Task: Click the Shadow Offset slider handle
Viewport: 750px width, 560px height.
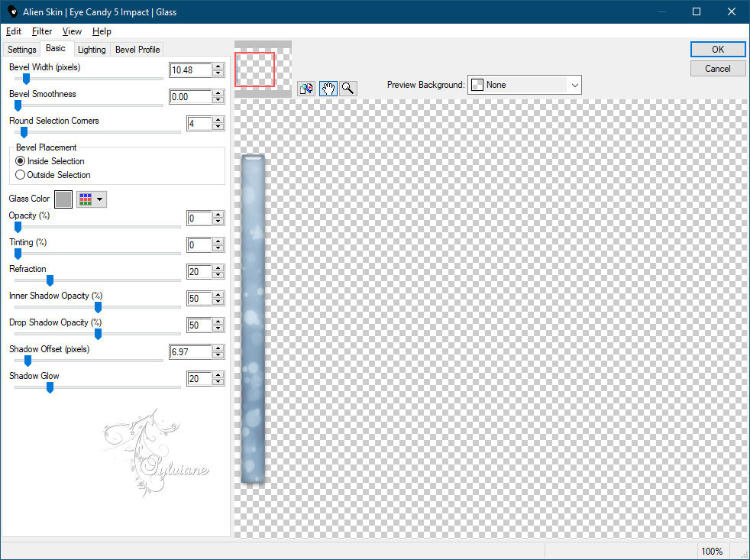Action: 27,361
